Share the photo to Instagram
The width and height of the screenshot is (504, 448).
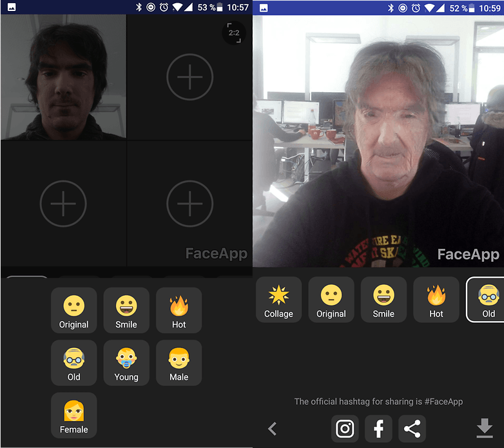[x=345, y=429]
